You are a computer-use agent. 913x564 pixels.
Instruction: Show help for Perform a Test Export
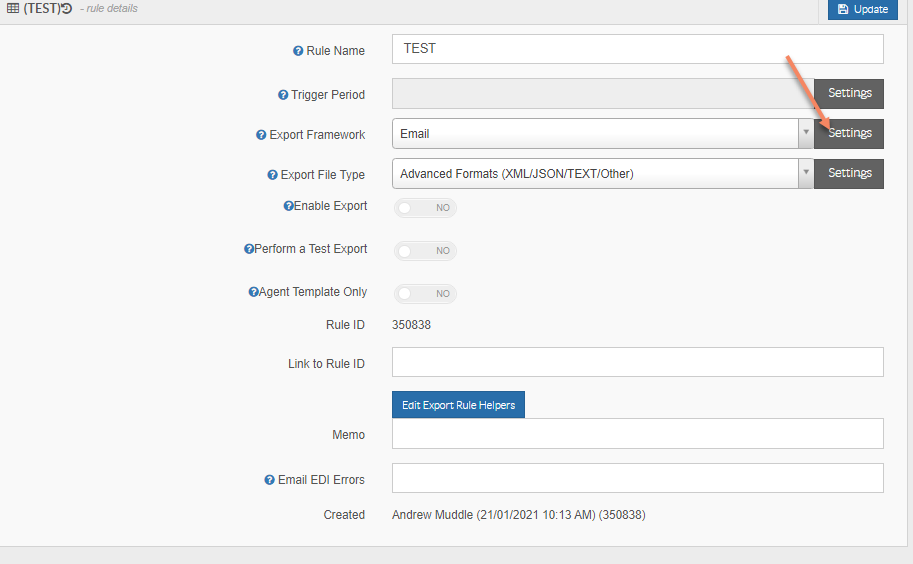coord(249,249)
